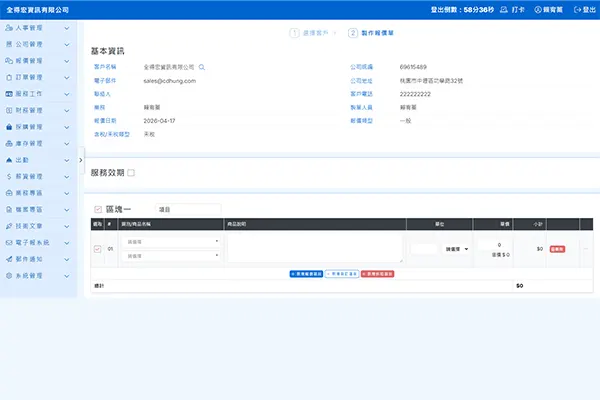Viewport: 600px width, 400px height.
Task: Click the 登出 logout arrow icon
Action: pyautogui.click(x=577, y=10)
